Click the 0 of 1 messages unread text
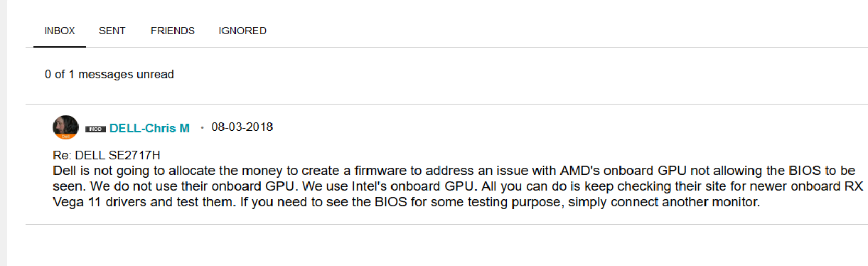This screenshot has width=868, height=266. click(109, 74)
